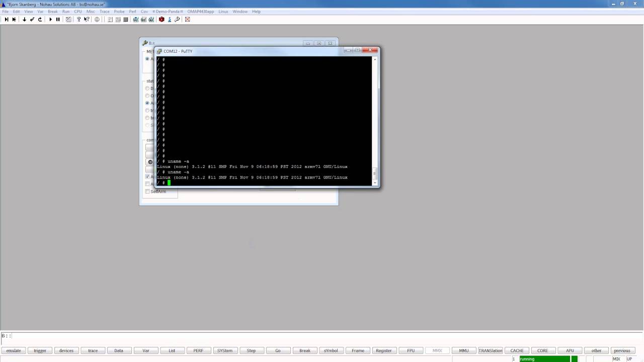
Task: Open the CPU menu
Action: 78,11
